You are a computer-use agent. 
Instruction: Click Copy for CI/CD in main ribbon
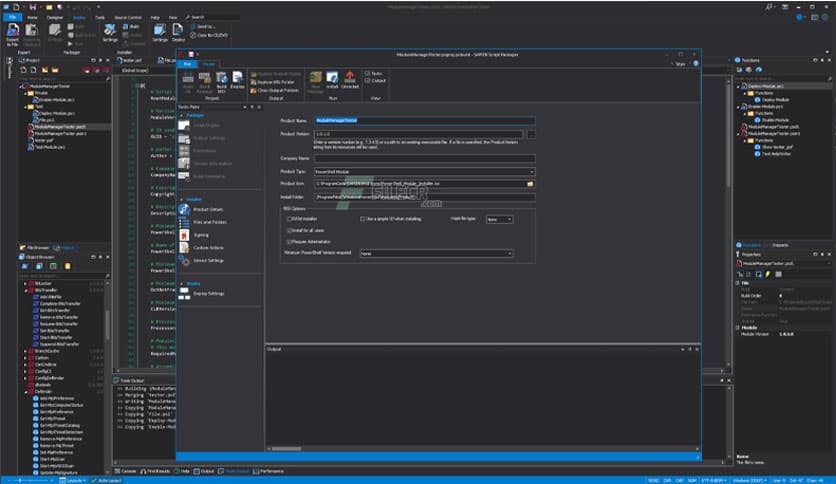(x=210, y=35)
